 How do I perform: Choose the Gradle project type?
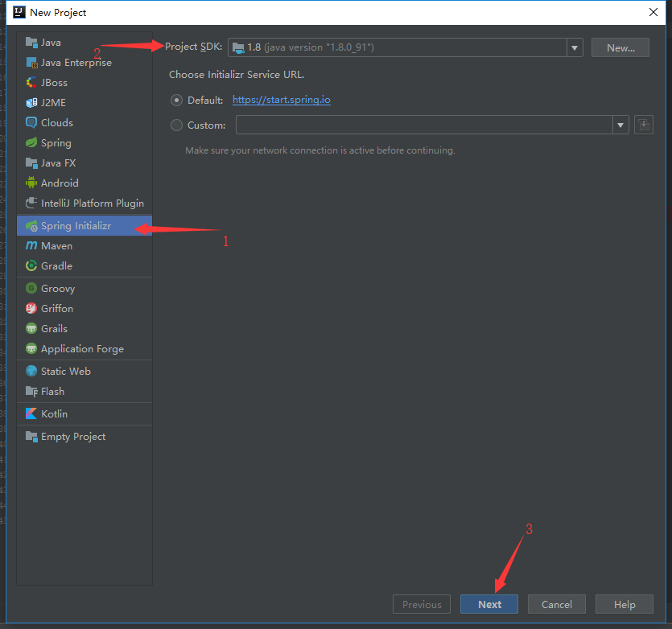click(x=85, y=265)
